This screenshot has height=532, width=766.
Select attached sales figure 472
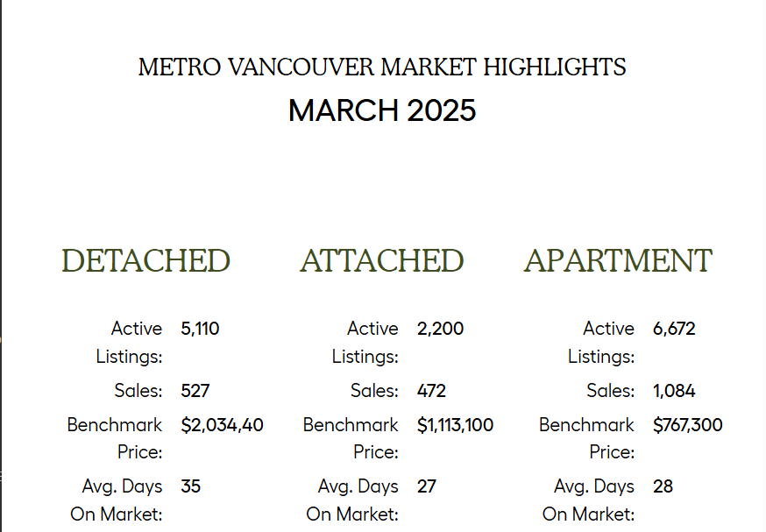[431, 391]
